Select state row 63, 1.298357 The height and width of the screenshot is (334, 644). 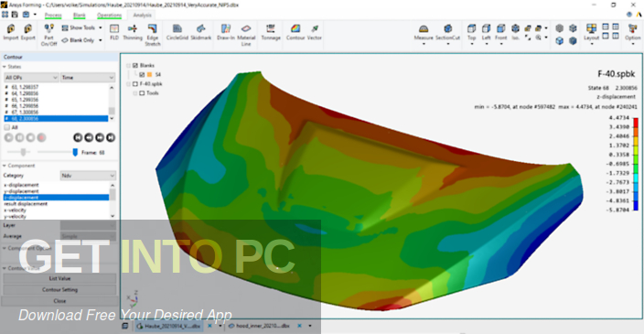[x=57, y=87]
